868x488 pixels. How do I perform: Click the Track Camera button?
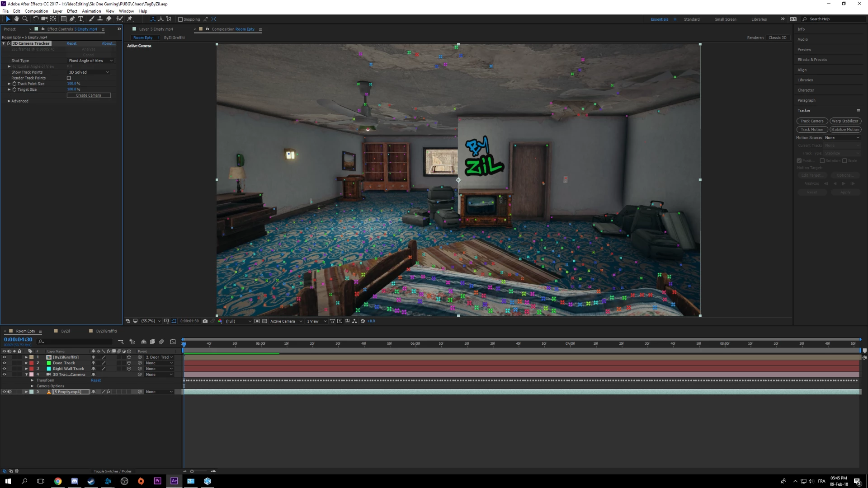click(x=811, y=121)
